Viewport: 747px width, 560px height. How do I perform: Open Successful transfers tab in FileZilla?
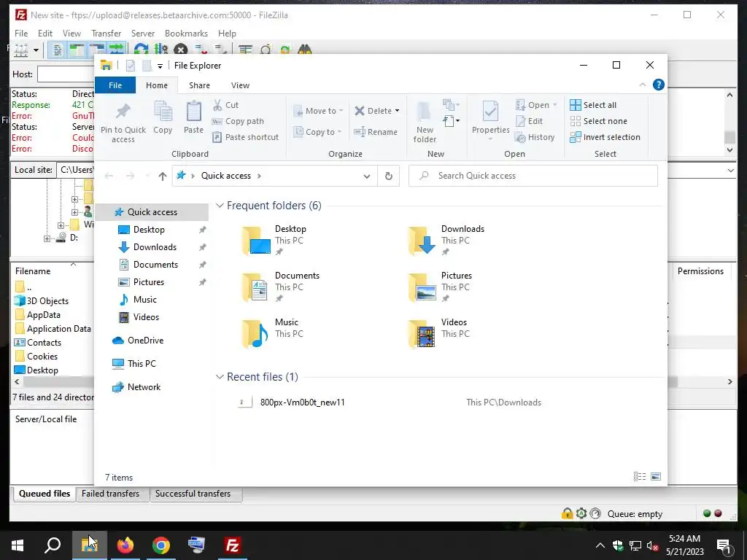click(x=193, y=494)
